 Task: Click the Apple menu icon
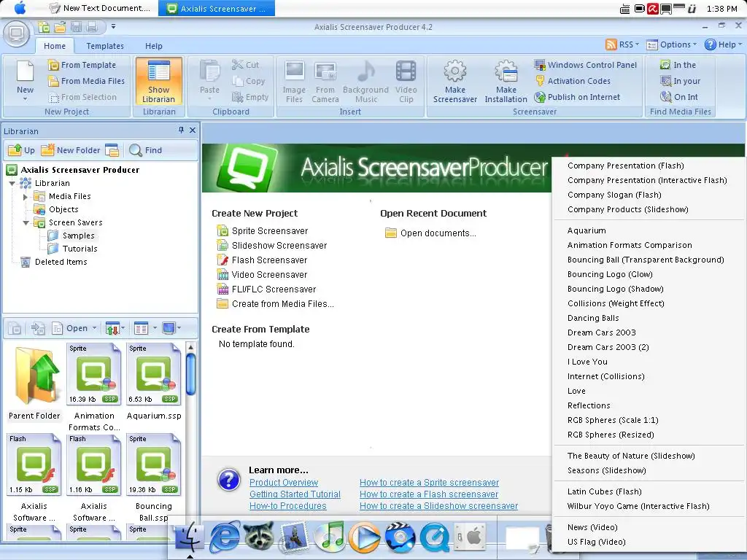click(x=20, y=8)
